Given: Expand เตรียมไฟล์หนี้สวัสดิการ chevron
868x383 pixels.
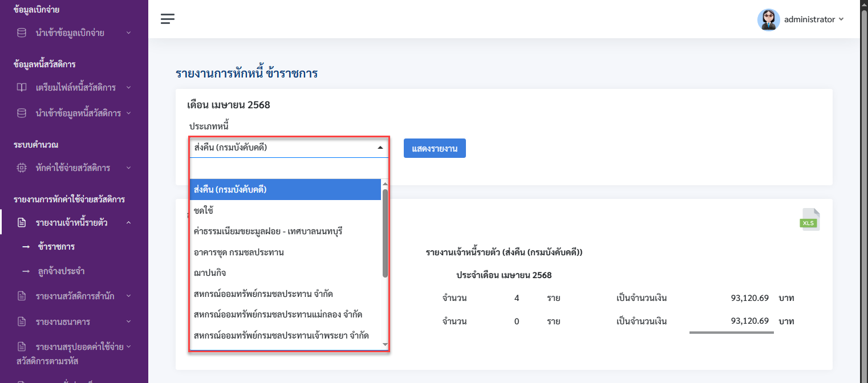Looking at the screenshot, I should coord(128,87).
